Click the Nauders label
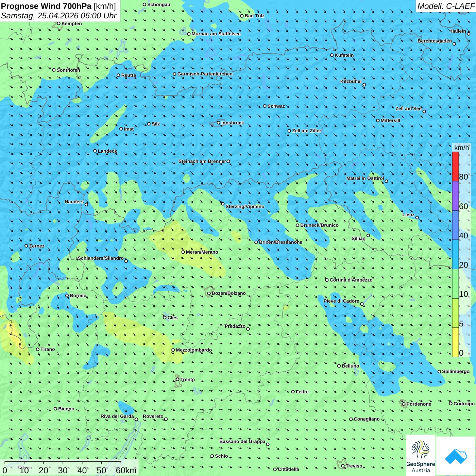 [x=74, y=202]
